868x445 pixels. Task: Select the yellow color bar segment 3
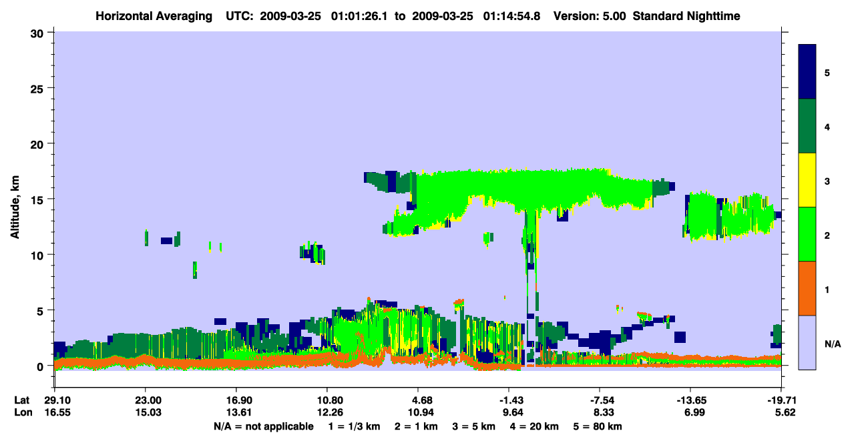[x=807, y=180]
